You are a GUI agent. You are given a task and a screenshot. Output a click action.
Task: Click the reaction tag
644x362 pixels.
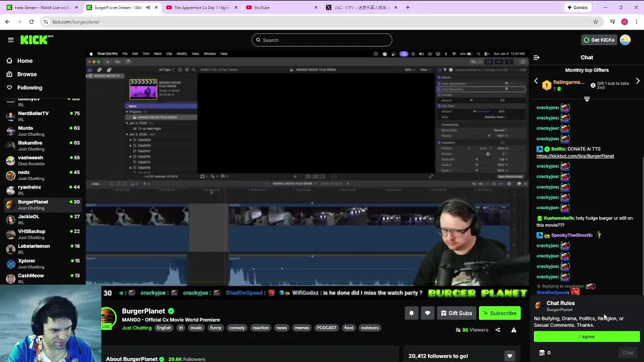pyautogui.click(x=261, y=328)
